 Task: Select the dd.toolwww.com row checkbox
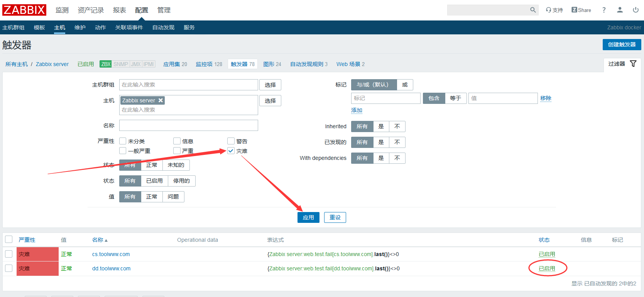tap(8, 268)
